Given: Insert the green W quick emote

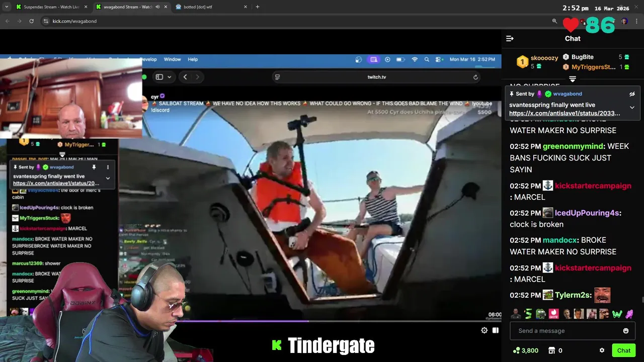Looking at the screenshot, I should 617,314.
